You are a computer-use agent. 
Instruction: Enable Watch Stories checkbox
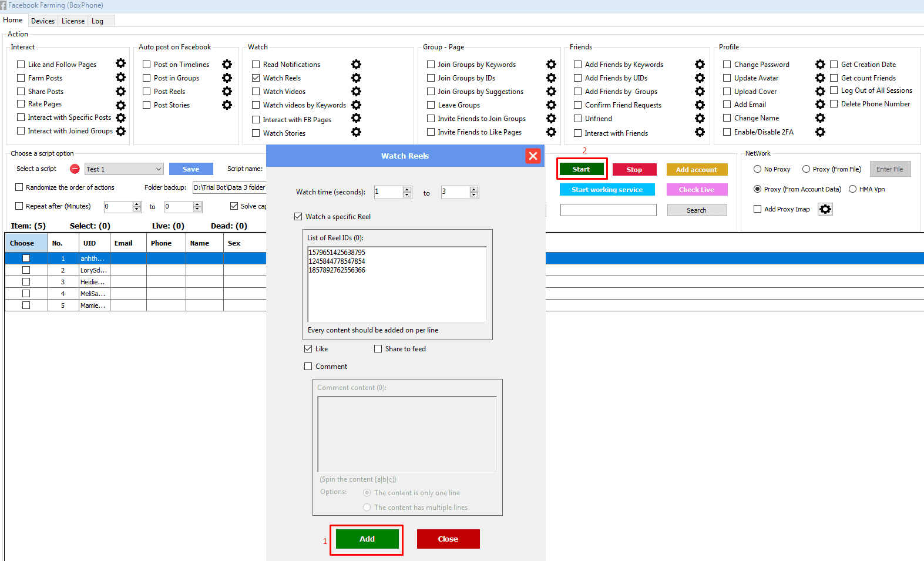[256, 133]
